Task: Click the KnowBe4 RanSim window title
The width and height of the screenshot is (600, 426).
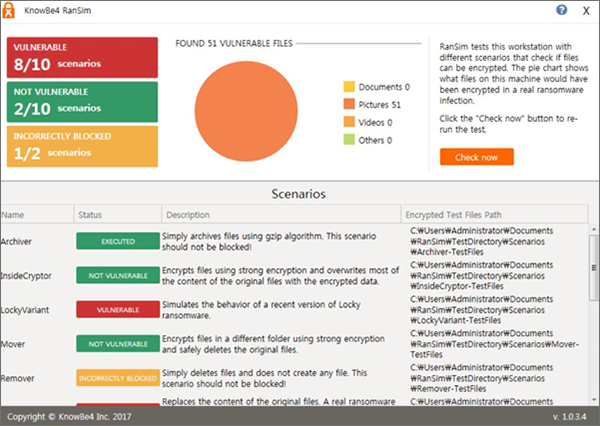Action: coord(58,10)
